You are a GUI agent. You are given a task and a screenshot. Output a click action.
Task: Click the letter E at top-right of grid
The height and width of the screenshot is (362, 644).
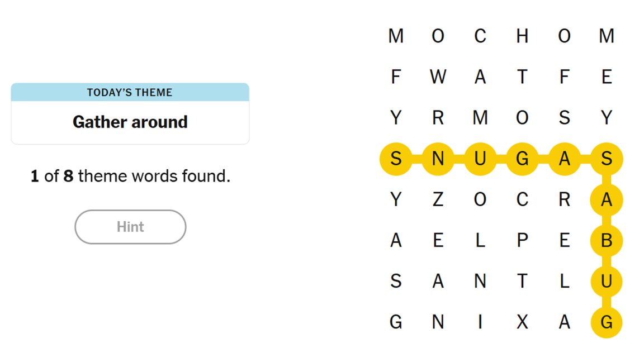tap(607, 77)
